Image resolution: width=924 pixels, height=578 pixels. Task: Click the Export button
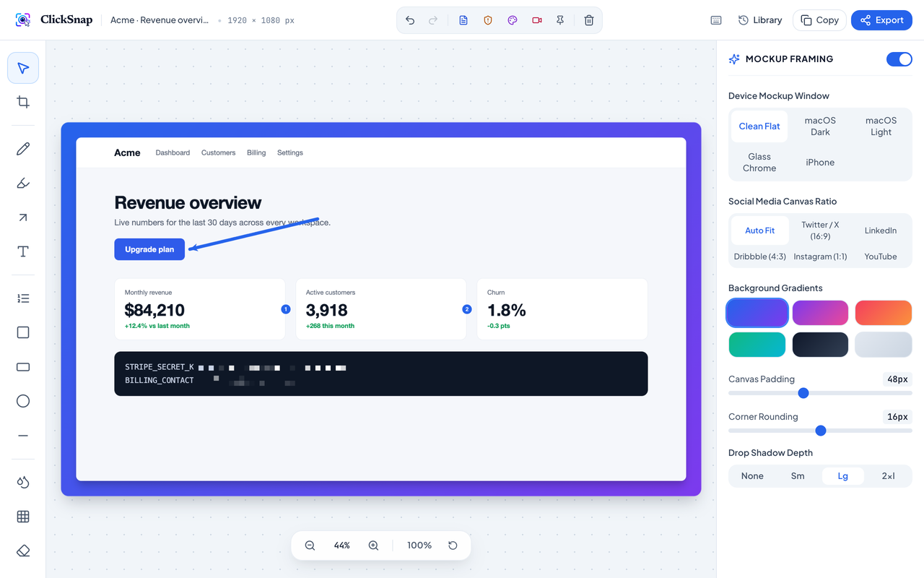881,20
